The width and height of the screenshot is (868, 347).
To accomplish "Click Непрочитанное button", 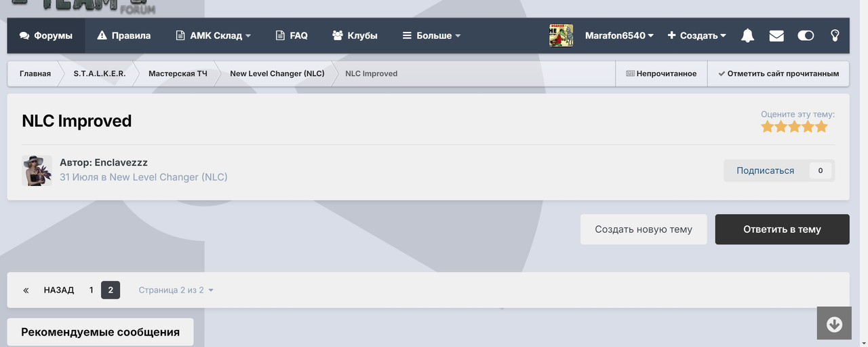I will click(661, 73).
